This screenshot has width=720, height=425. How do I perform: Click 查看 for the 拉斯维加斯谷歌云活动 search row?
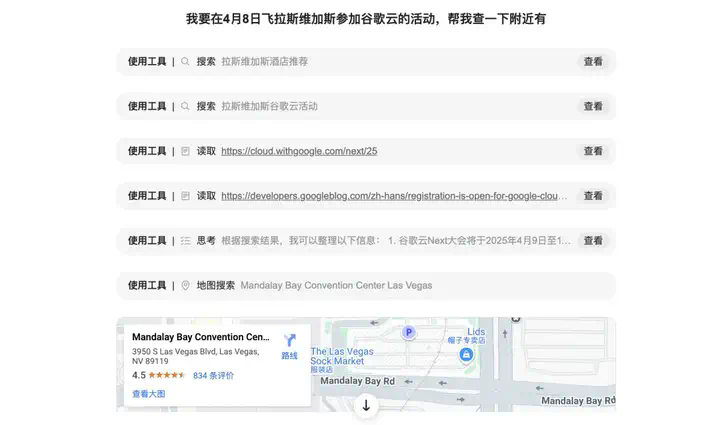(x=593, y=106)
